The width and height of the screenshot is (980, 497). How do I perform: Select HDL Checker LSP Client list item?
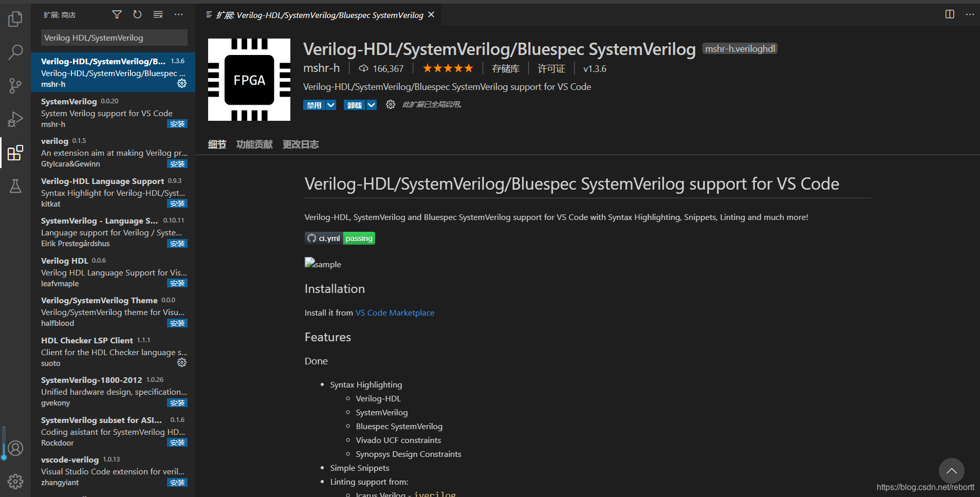point(113,352)
